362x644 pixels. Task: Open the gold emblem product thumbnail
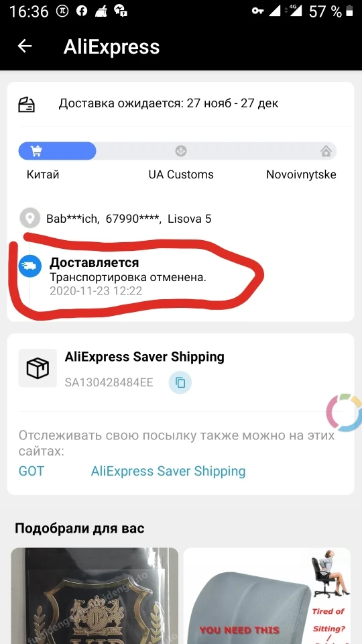tap(95, 596)
